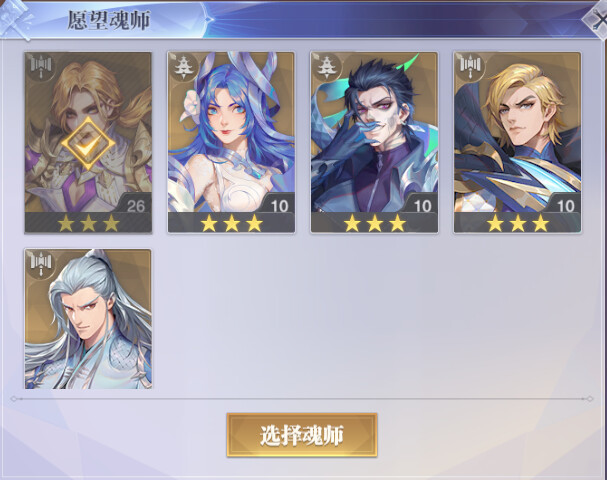Click three-star rating under blond caped man
This screenshot has width=607, height=480.
click(518, 223)
